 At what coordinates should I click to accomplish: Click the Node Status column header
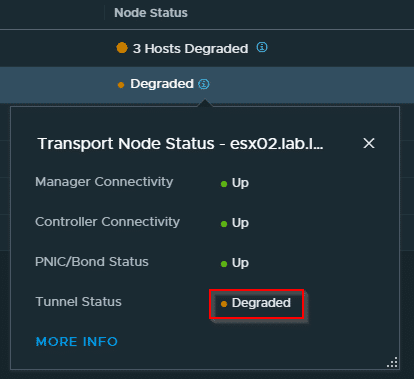(151, 13)
